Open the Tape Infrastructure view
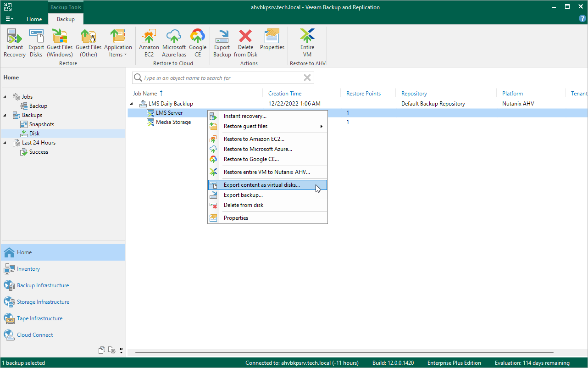The image size is (588, 368). coord(63,318)
